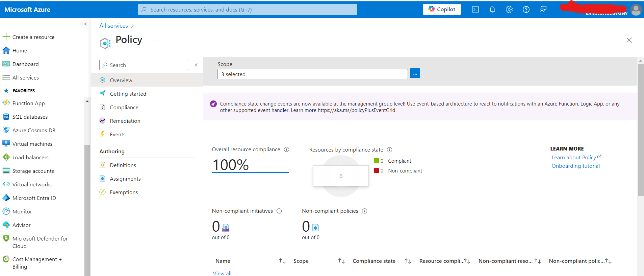Sort by Resource compliance column
The height and width of the screenshot is (276, 644).
point(467,261)
